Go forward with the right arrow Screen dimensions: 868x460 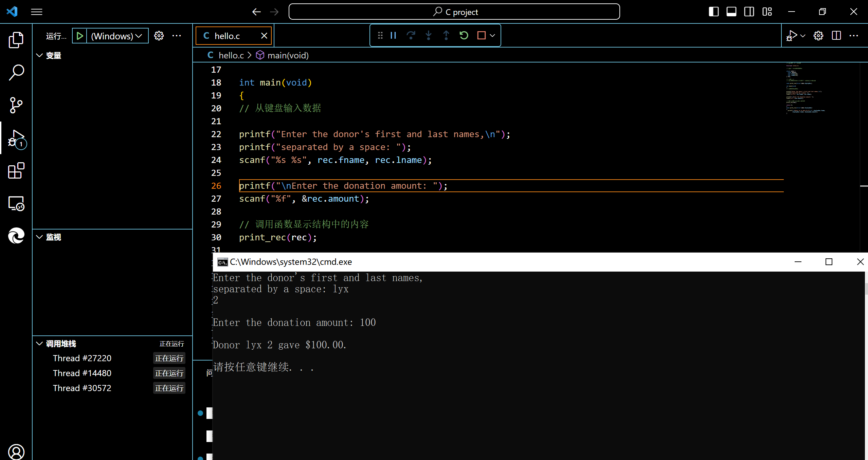tap(274, 12)
